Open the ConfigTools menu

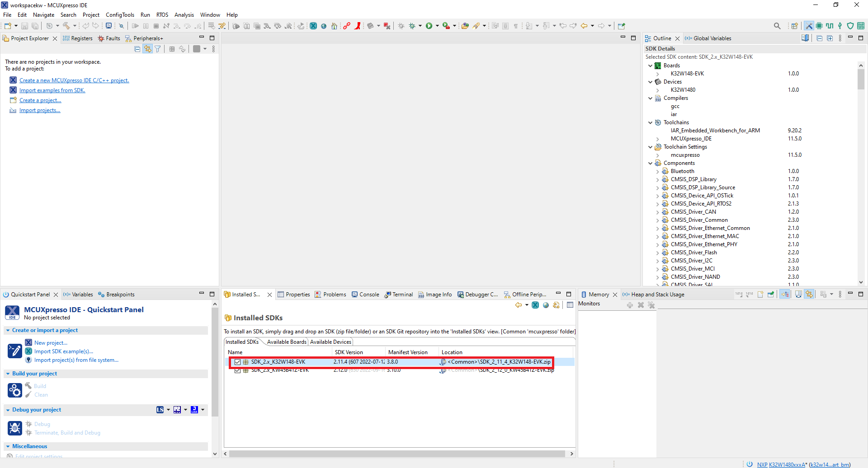(x=120, y=15)
